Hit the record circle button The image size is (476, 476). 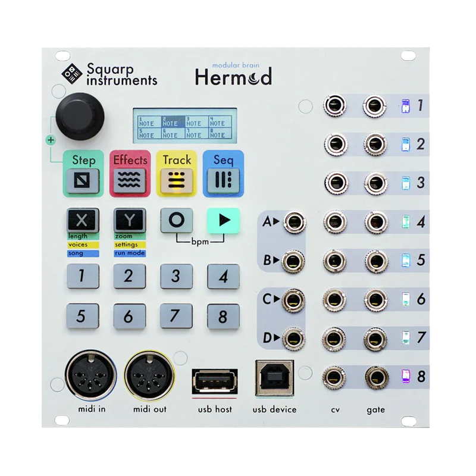click(x=176, y=220)
